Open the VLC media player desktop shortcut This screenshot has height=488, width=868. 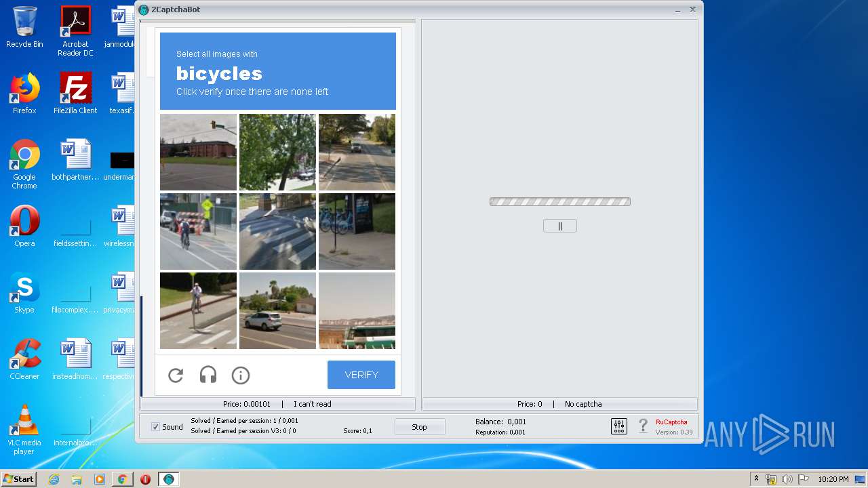point(24,430)
